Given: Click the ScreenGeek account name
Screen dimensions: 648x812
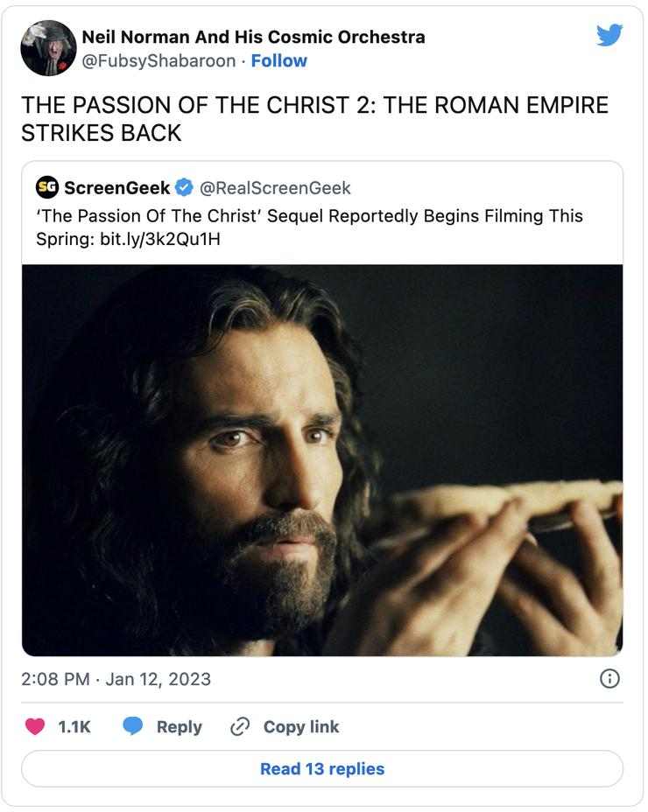Looking at the screenshot, I should [x=116, y=187].
